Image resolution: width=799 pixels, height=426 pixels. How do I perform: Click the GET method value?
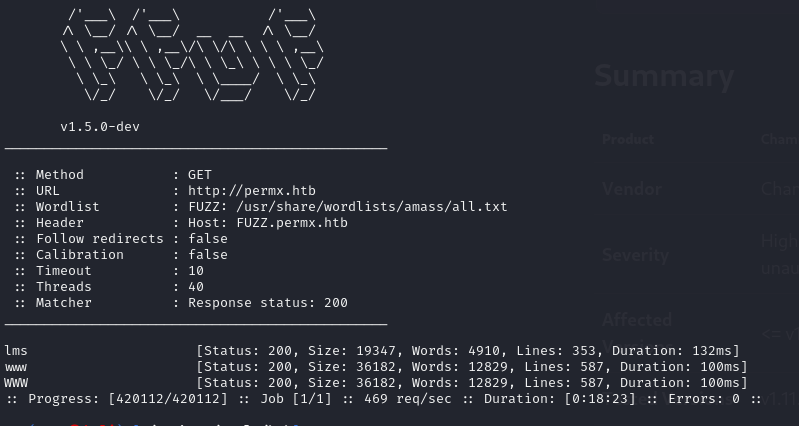200,175
